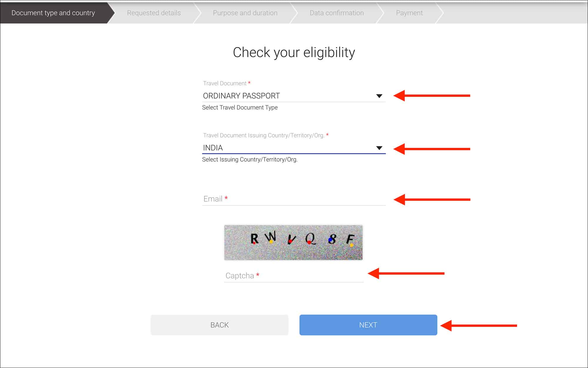This screenshot has height=368, width=588.
Task: Select the ORDINARY PASSPORT combo box
Action: [294, 96]
